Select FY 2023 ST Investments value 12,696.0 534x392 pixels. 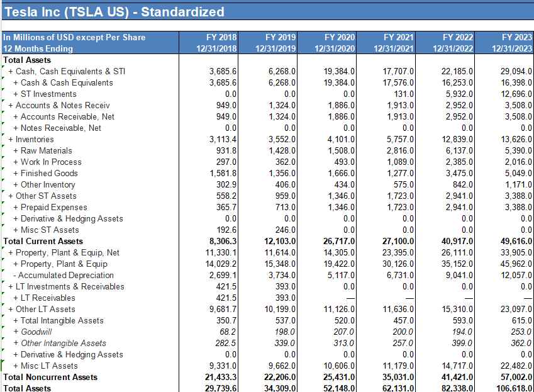point(516,94)
